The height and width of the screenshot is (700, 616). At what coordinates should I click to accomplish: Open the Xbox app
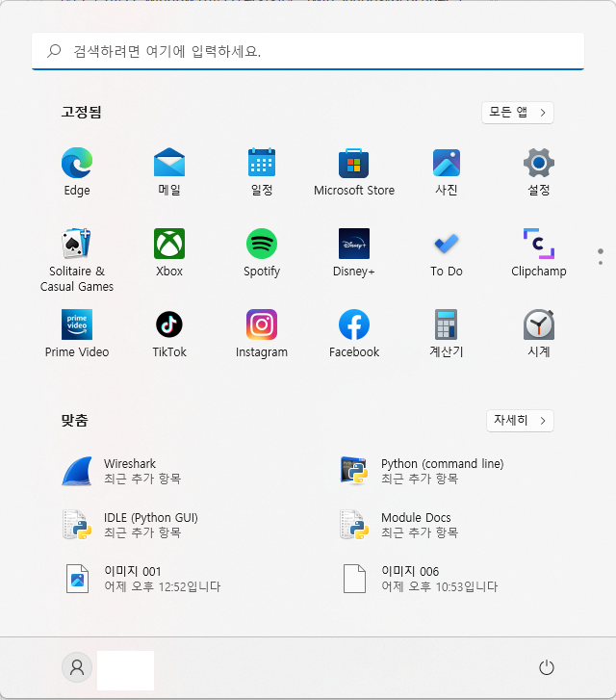point(169,252)
